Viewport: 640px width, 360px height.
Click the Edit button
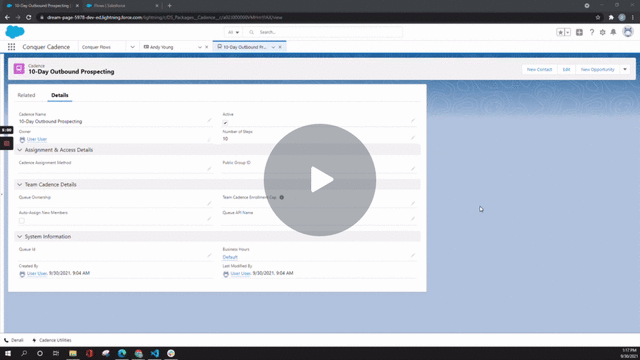pyautogui.click(x=566, y=69)
